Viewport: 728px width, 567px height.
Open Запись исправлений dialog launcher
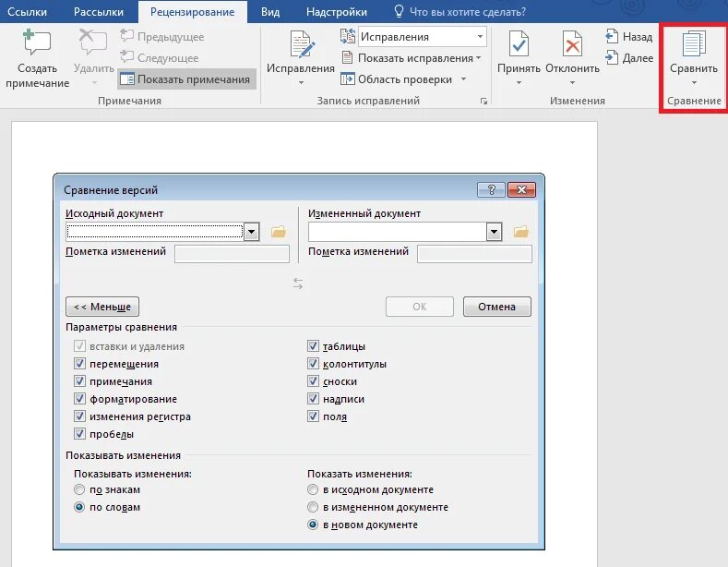point(483,101)
